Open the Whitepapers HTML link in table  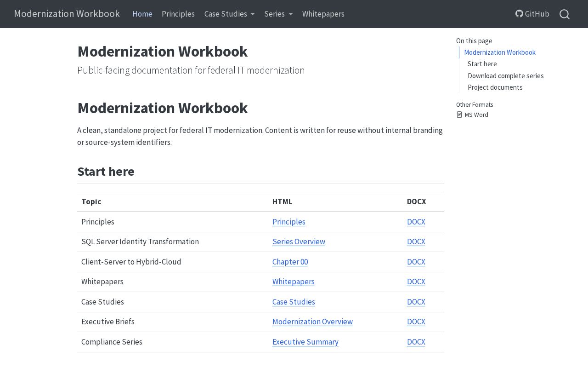294,282
